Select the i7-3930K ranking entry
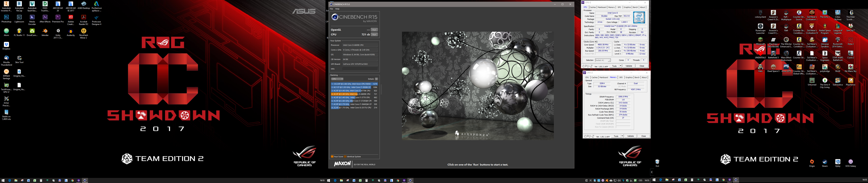Viewport: 868px width, 183px height. coord(354,87)
